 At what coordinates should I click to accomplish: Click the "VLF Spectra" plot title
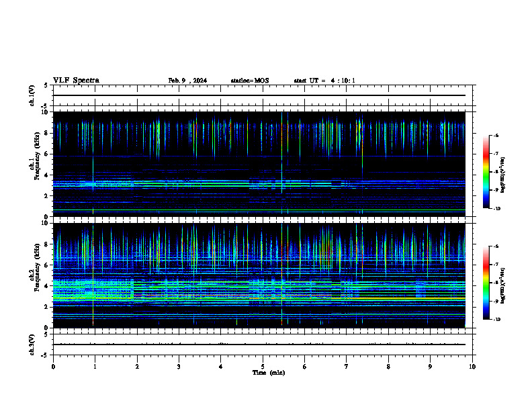76,81
